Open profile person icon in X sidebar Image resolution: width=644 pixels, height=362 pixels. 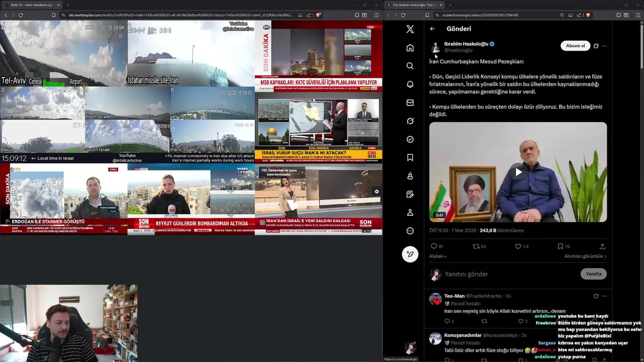410,213
